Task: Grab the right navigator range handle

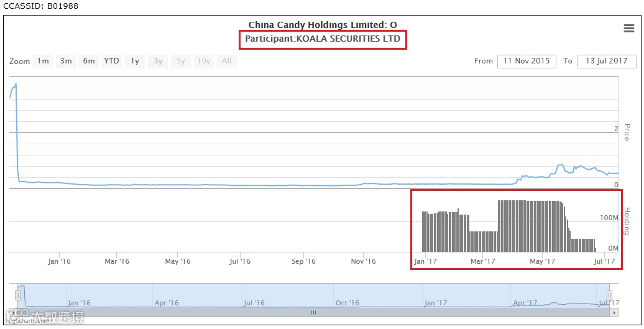Action: [x=609, y=295]
